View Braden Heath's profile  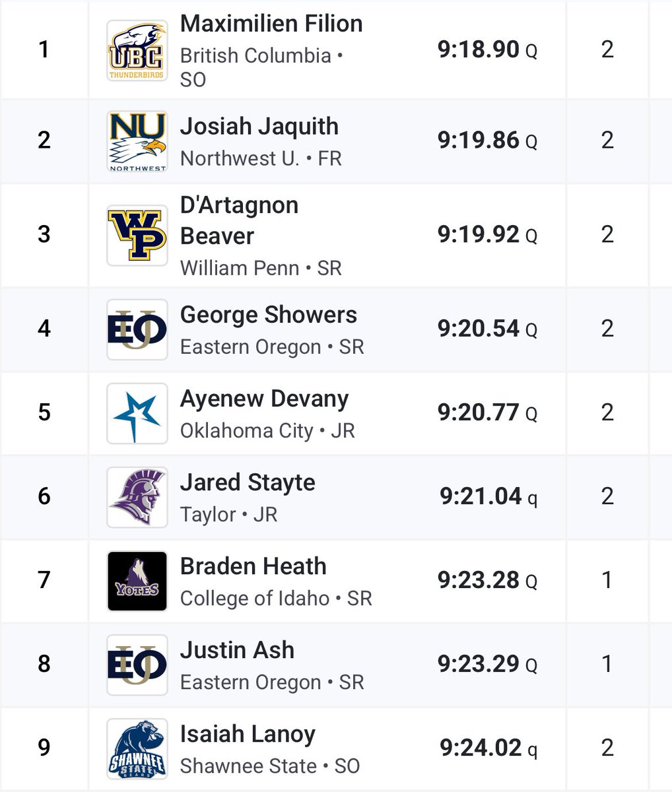pos(253,566)
